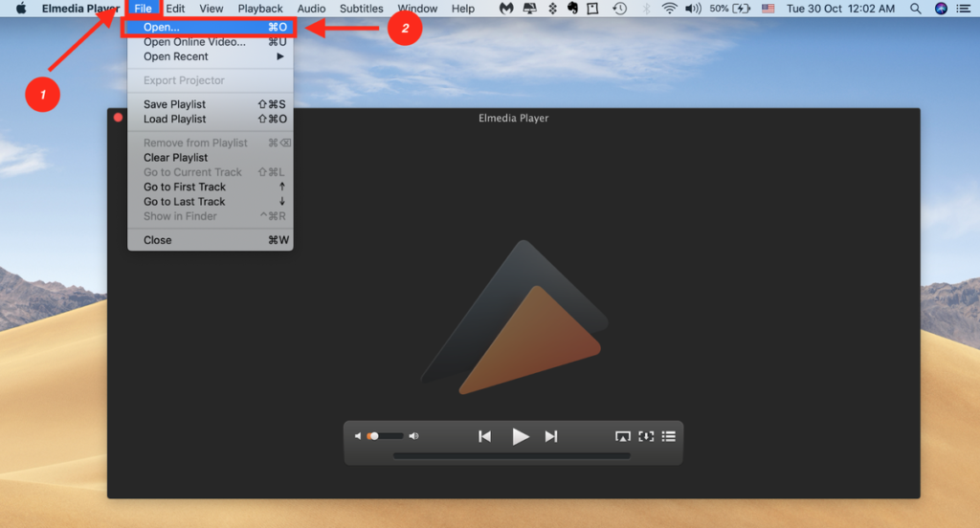Open Spotlight search magnifier icon

[916, 8]
